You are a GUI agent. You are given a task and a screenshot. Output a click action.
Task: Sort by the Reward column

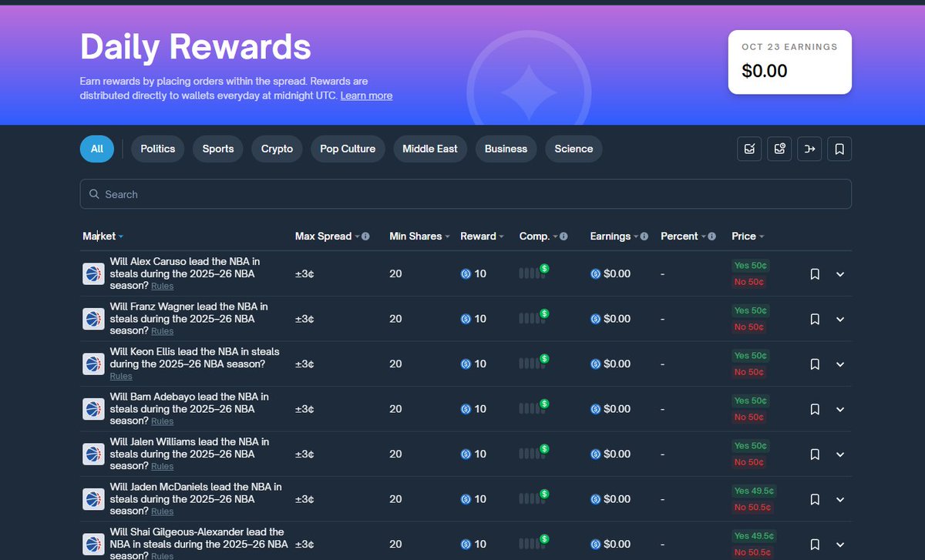(483, 236)
